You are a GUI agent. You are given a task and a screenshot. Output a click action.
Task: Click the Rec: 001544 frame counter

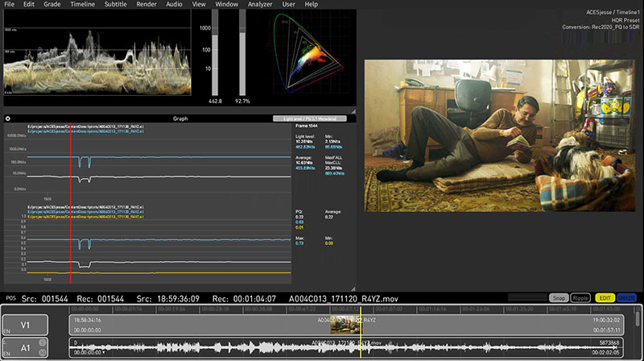pos(100,298)
